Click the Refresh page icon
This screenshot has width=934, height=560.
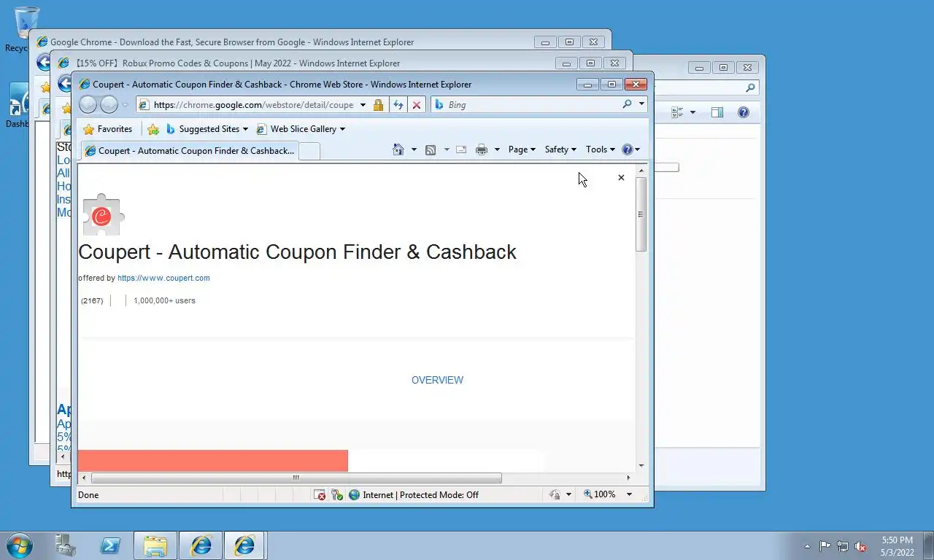[398, 105]
